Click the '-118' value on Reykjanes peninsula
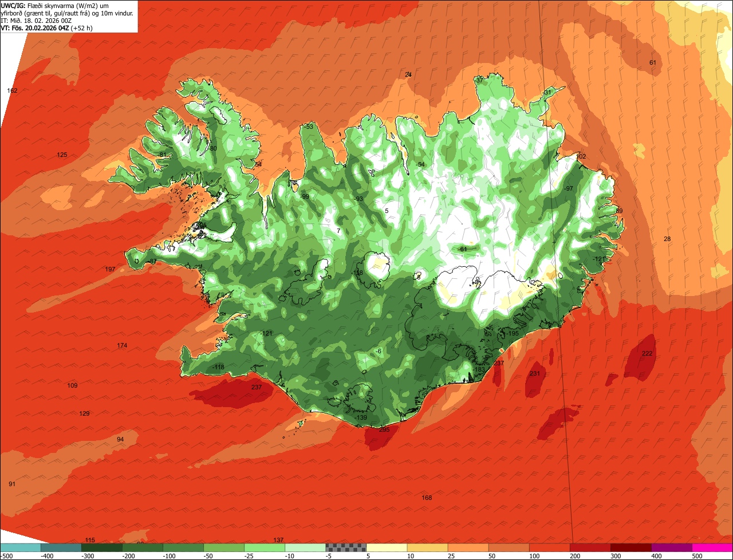This screenshot has width=733, height=560. (218, 367)
